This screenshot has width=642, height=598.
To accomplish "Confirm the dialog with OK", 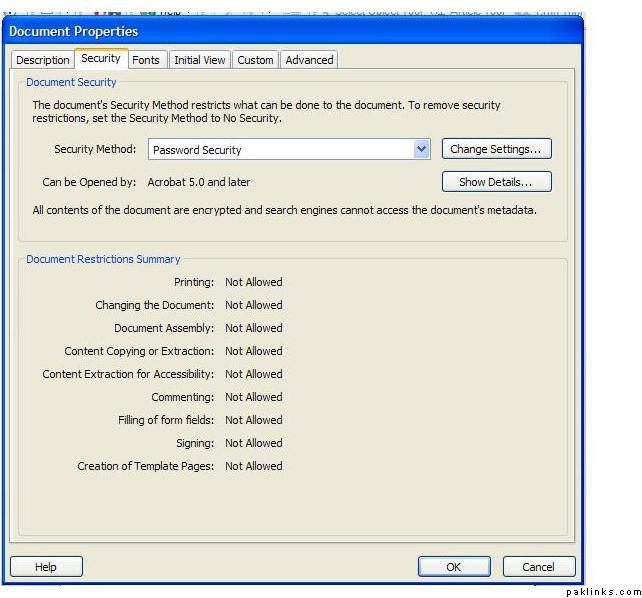I will click(x=453, y=567).
